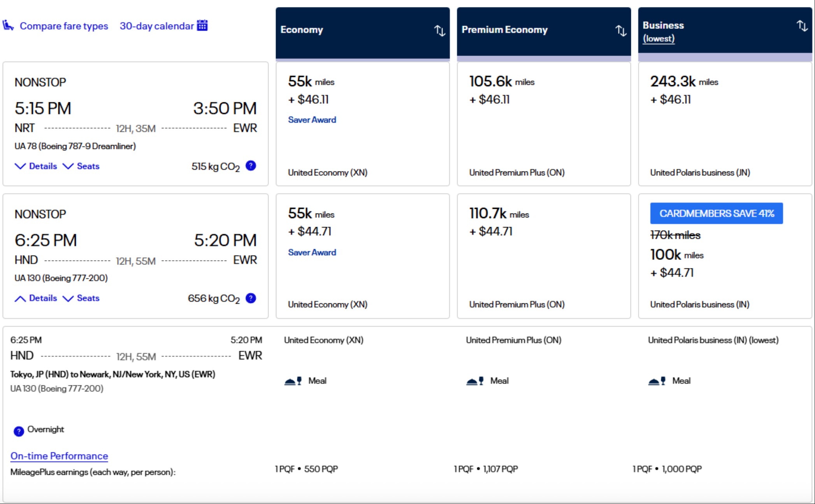815x504 pixels.
Task: Click Saver Award link on the $46.11 economy fare
Action: click(312, 120)
